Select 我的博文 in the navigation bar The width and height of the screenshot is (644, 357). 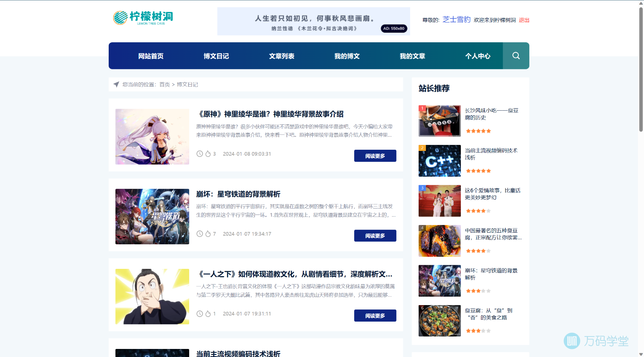347,56
